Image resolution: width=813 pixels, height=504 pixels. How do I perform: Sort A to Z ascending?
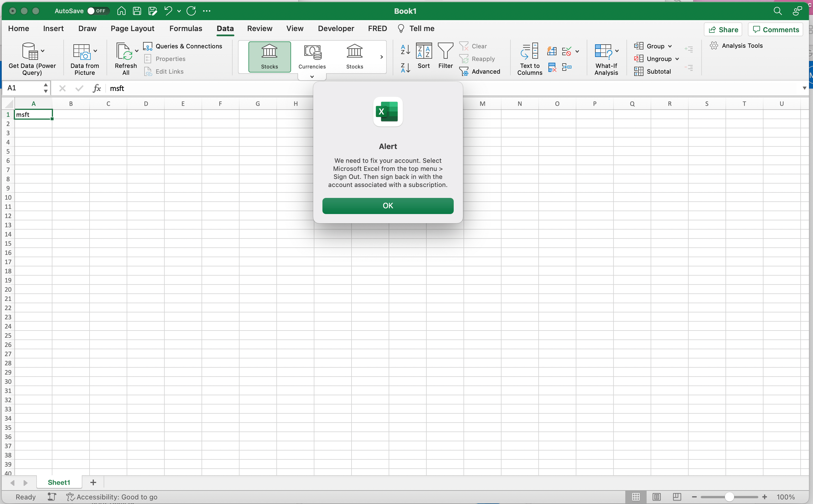point(405,49)
